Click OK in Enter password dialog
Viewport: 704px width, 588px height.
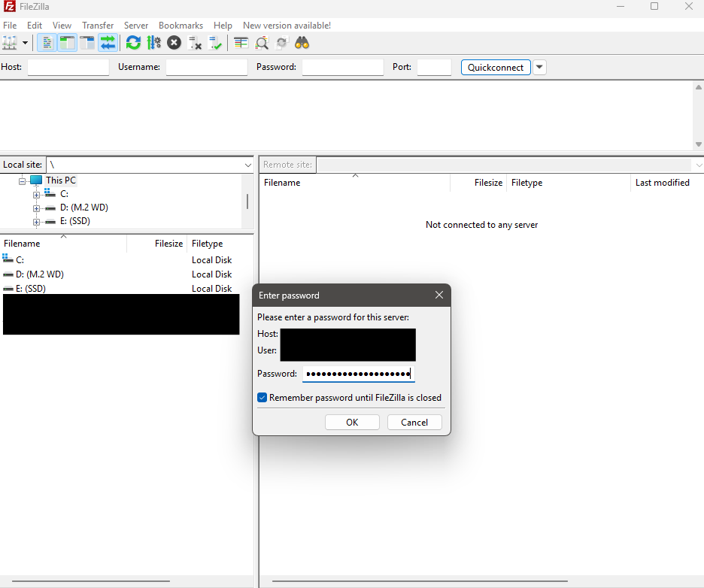(x=352, y=423)
